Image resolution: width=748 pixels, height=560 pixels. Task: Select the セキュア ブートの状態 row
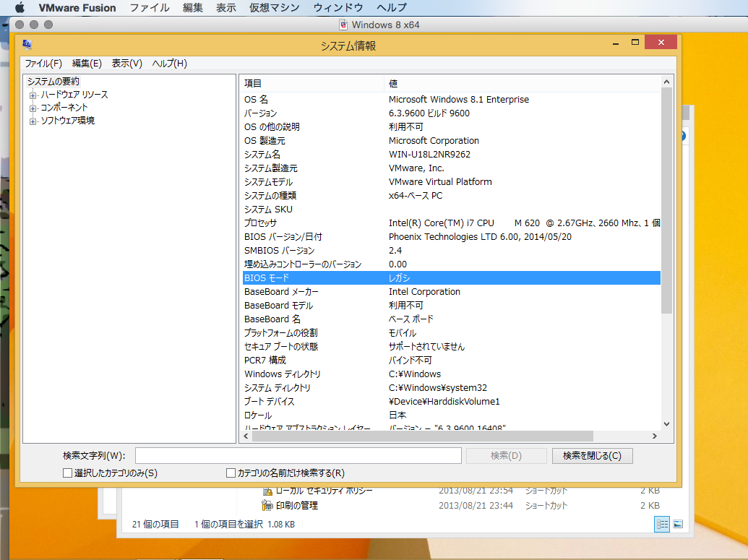tap(451, 346)
